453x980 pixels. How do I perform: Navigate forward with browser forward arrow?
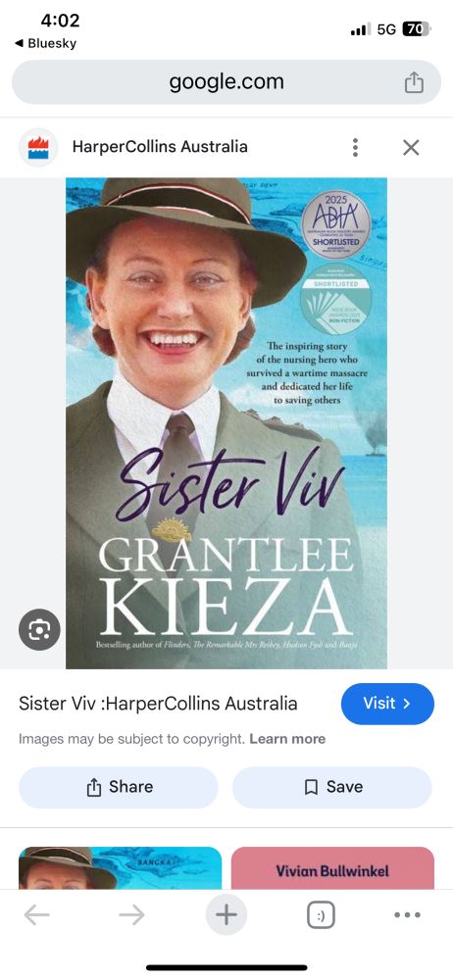[131, 915]
